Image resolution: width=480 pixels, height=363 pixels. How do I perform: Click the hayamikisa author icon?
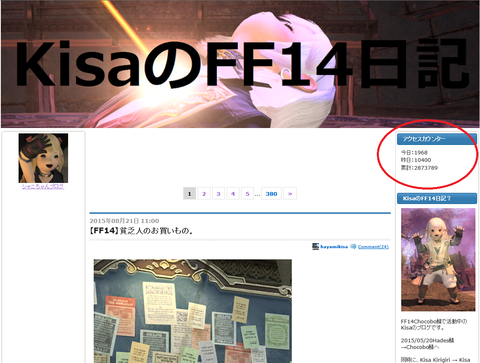[315, 246]
